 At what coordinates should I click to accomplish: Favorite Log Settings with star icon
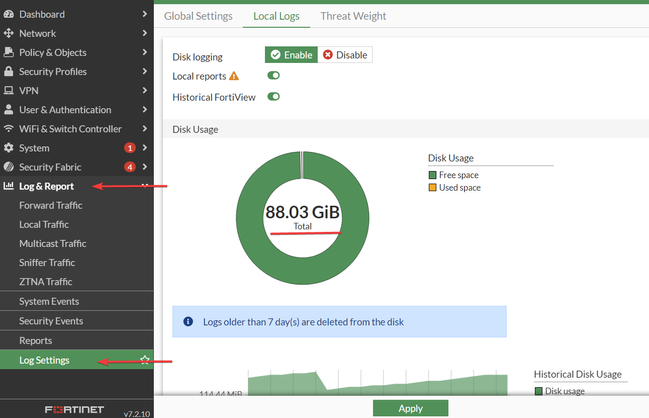[x=144, y=360]
